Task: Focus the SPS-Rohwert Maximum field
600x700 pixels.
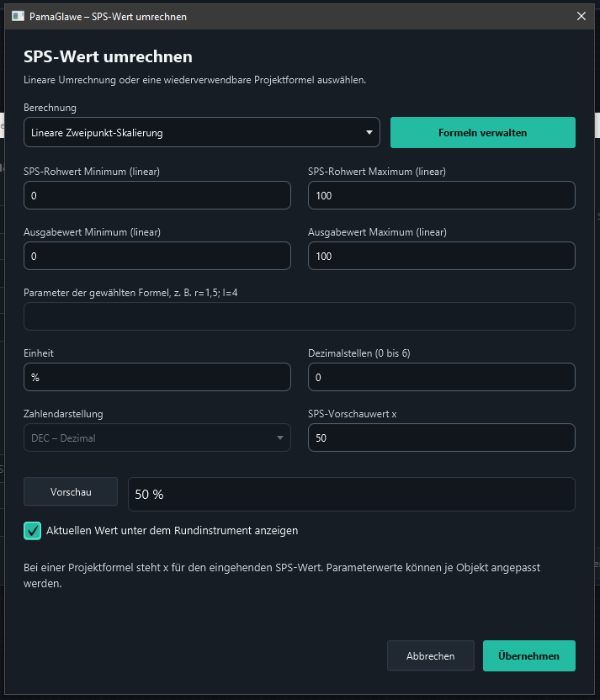Action: 442,195
